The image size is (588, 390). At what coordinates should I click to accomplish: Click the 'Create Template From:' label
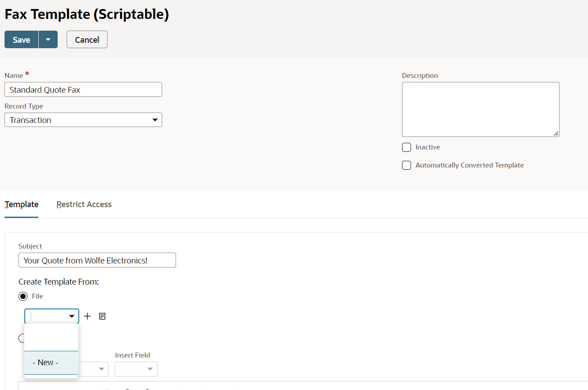pos(59,282)
